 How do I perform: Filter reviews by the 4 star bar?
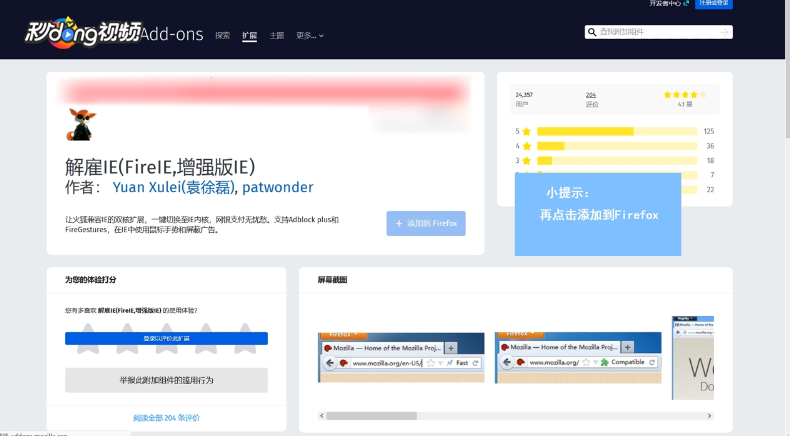[617, 146]
